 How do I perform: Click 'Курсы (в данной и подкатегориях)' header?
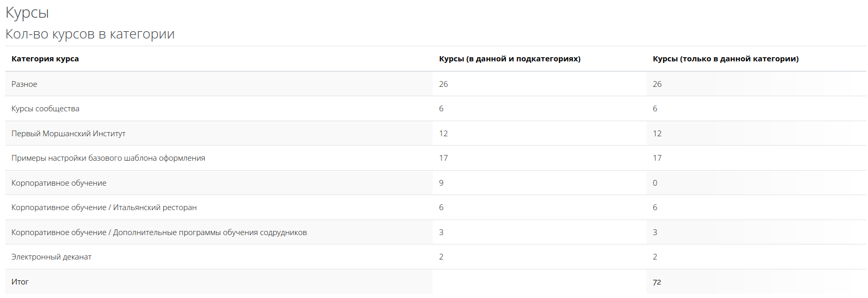coord(510,59)
